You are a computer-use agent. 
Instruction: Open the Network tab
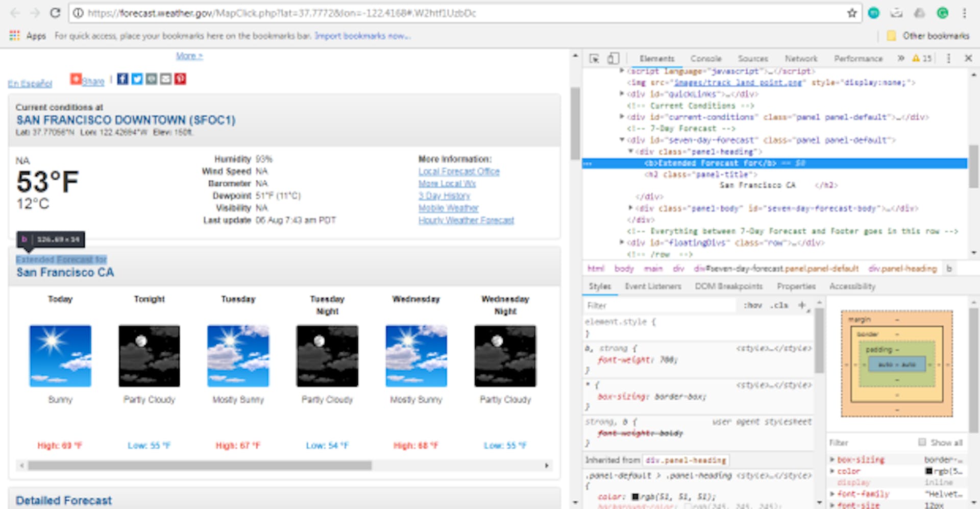coord(801,59)
